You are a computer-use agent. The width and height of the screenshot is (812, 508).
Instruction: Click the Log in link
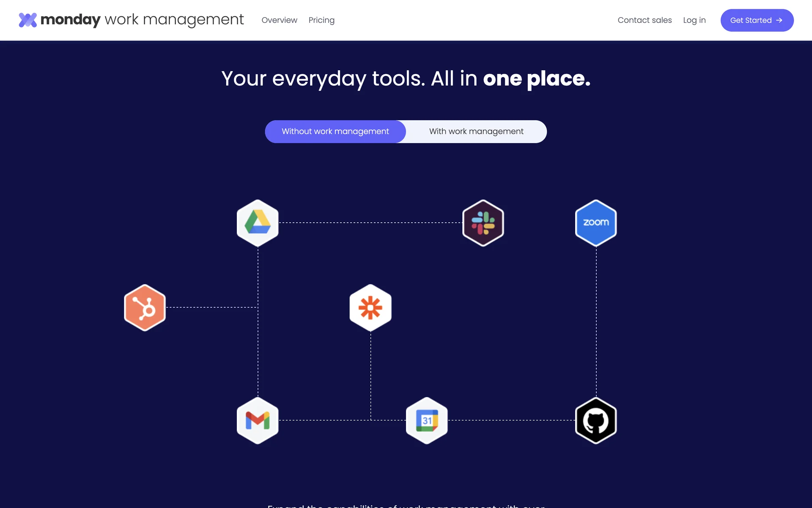tap(694, 20)
